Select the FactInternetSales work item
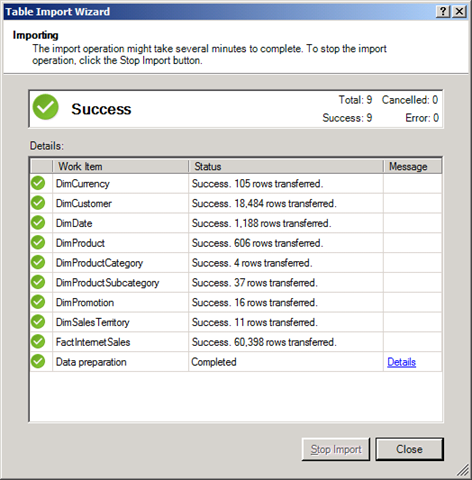This screenshot has width=472, height=480. 93,342
